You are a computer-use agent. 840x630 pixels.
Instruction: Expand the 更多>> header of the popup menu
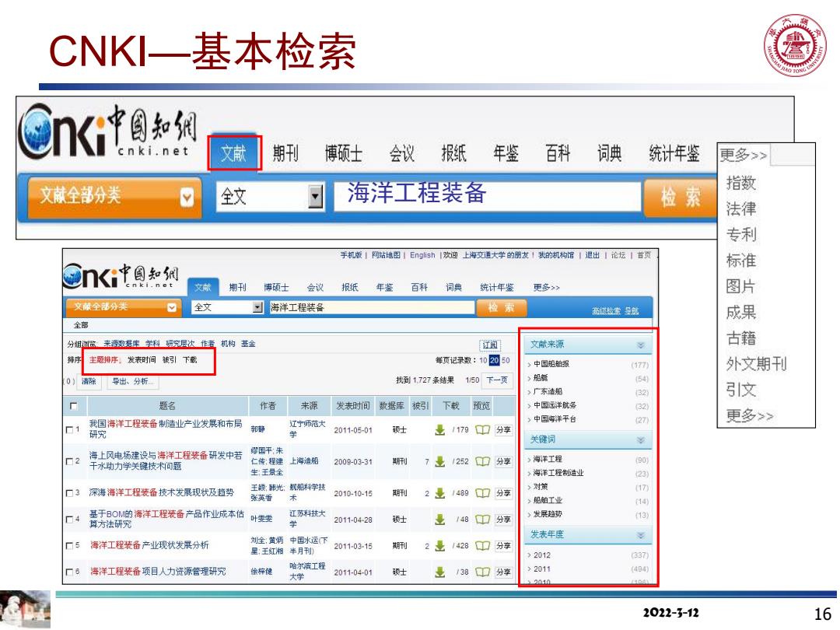point(743,155)
